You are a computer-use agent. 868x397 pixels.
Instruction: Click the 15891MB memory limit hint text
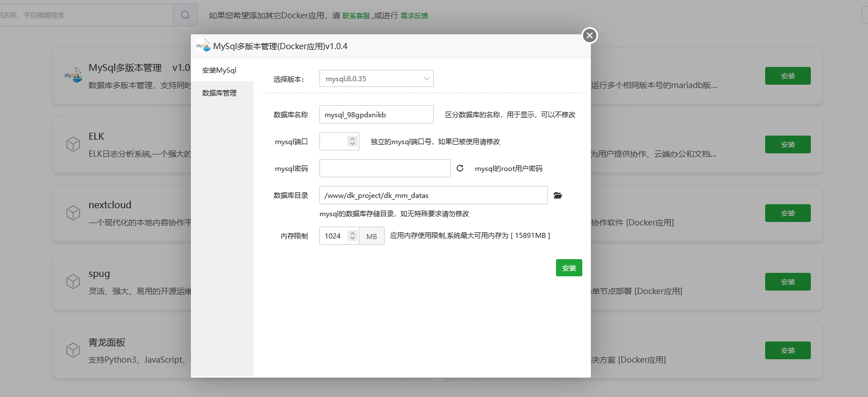(x=470, y=235)
